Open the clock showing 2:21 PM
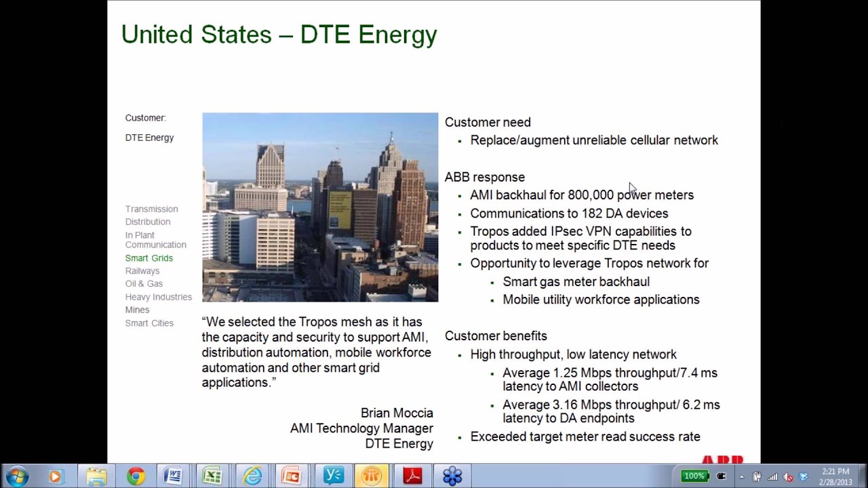Viewport: 868px width, 488px height. [835, 476]
